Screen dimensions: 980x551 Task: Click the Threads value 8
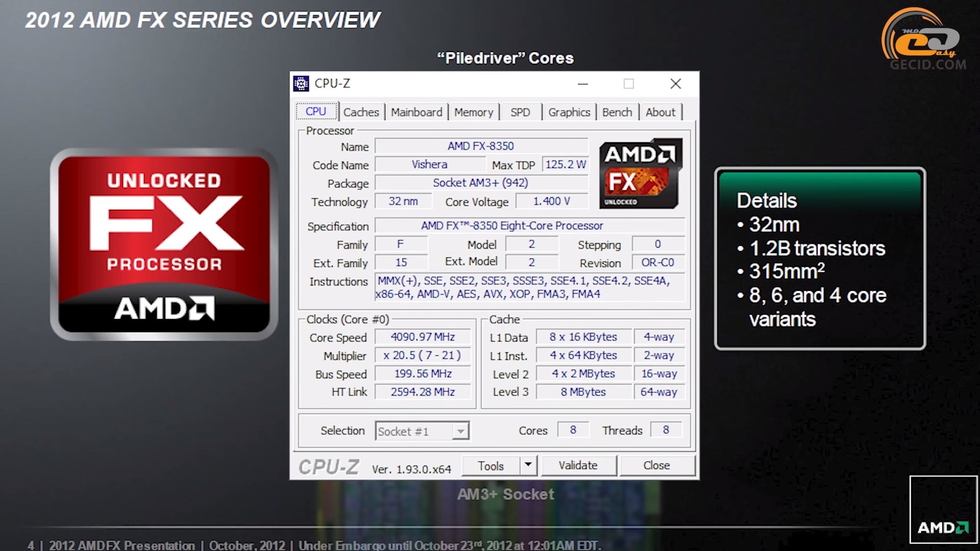coord(666,430)
